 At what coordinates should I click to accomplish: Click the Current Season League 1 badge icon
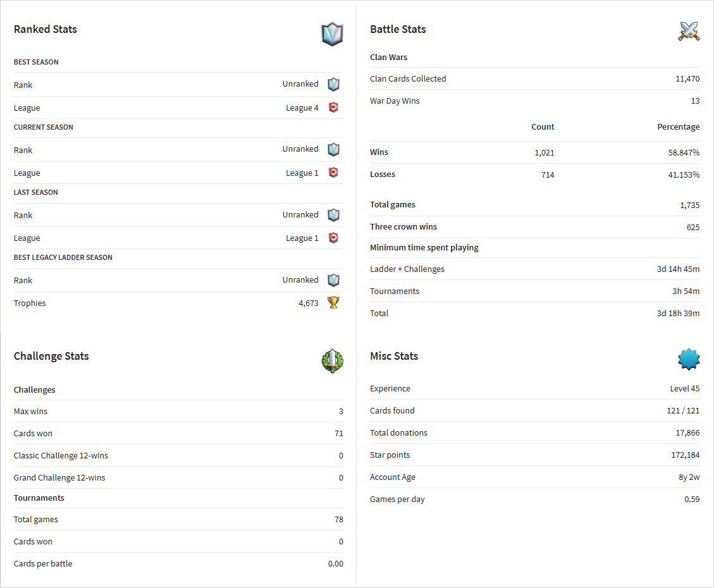click(333, 173)
